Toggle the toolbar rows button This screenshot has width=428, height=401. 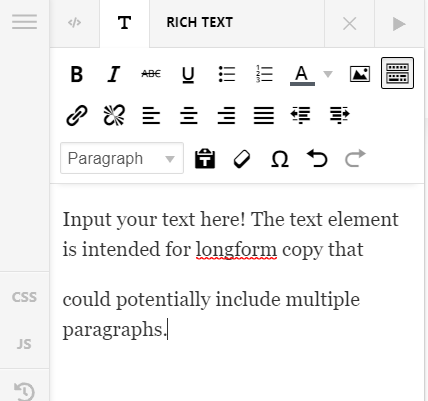point(397,73)
